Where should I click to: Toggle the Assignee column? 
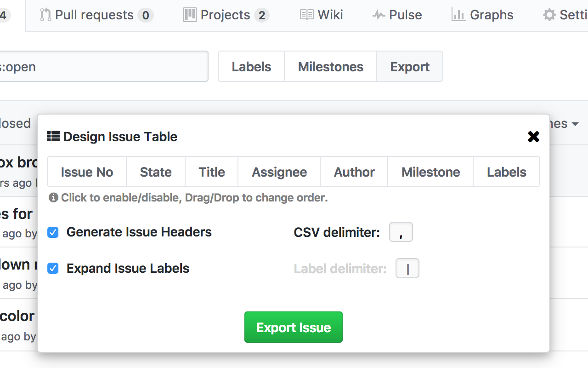click(x=279, y=172)
